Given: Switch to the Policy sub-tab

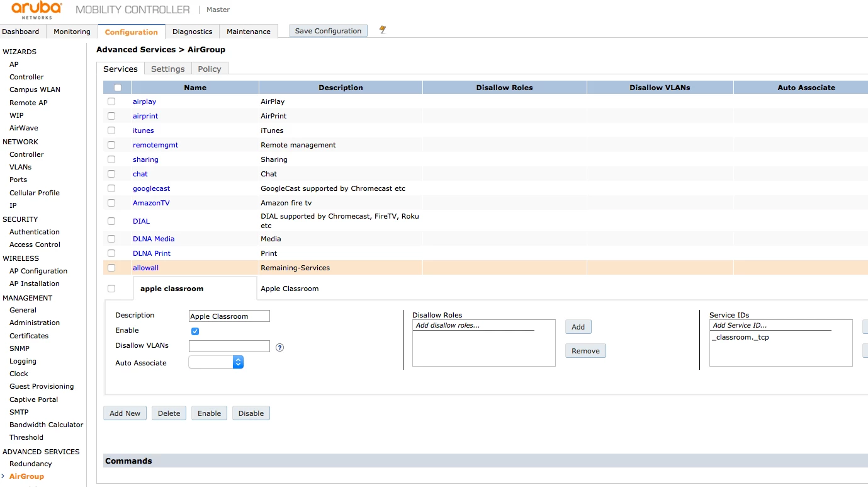Looking at the screenshot, I should [210, 69].
